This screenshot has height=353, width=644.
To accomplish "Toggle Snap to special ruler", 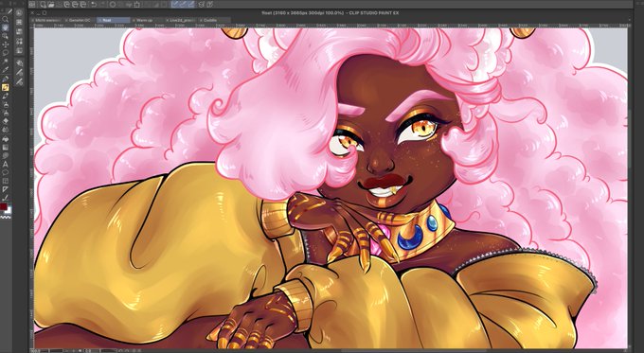I will tap(183, 5).
